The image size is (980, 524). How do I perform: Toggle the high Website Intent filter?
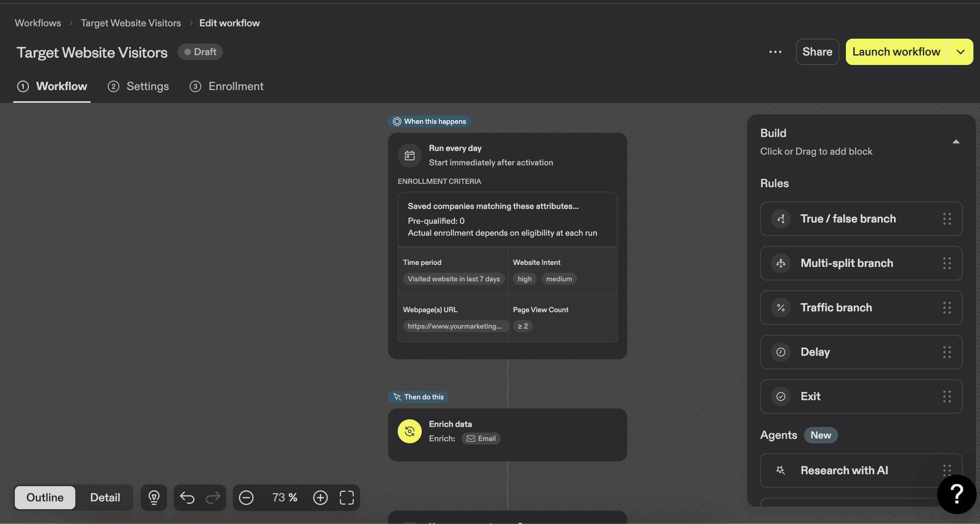525,278
